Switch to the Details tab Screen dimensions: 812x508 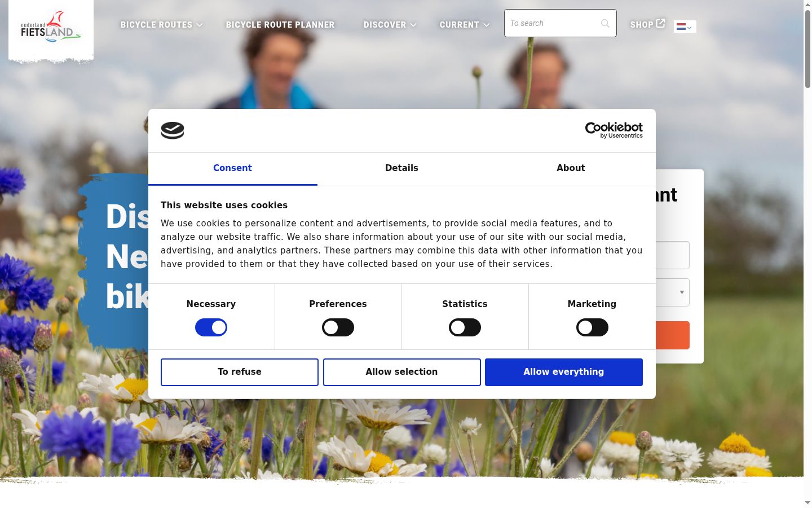click(x=401, y=168)
